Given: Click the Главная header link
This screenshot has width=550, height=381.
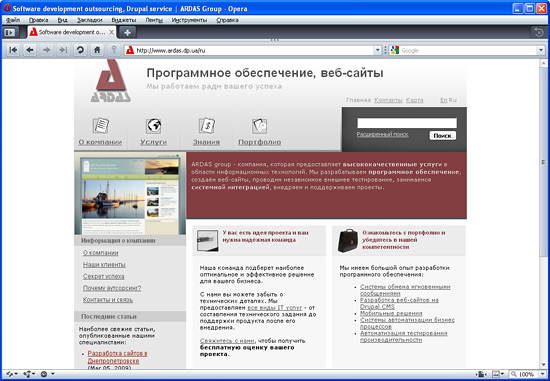Looking at the screenshot, I should [x=358, y=100].
